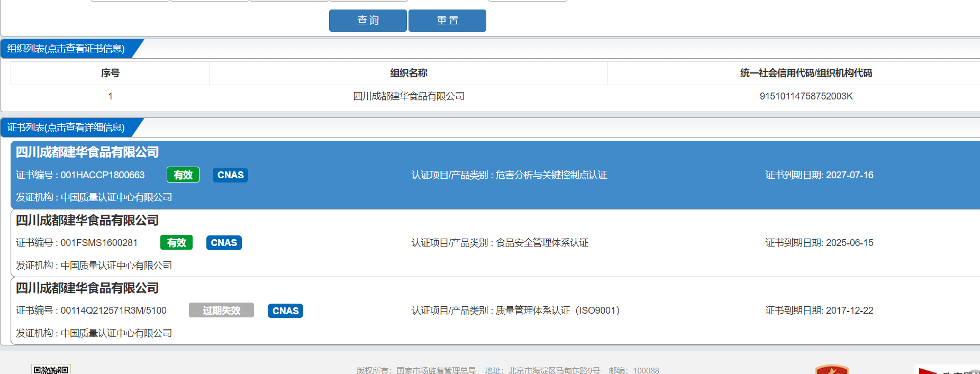Open the FSMS certificate card title
The height and width of the screenshot is (374, 980).
(x=87, y=221)
